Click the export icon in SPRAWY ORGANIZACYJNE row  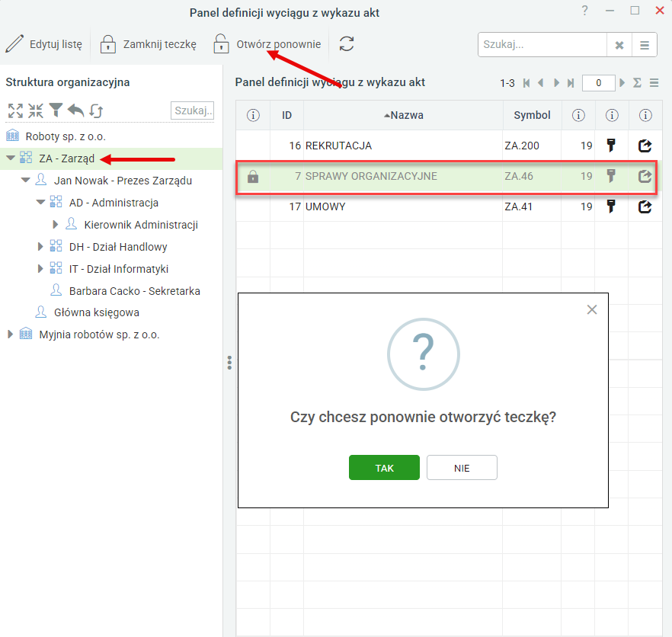(645, 176)
